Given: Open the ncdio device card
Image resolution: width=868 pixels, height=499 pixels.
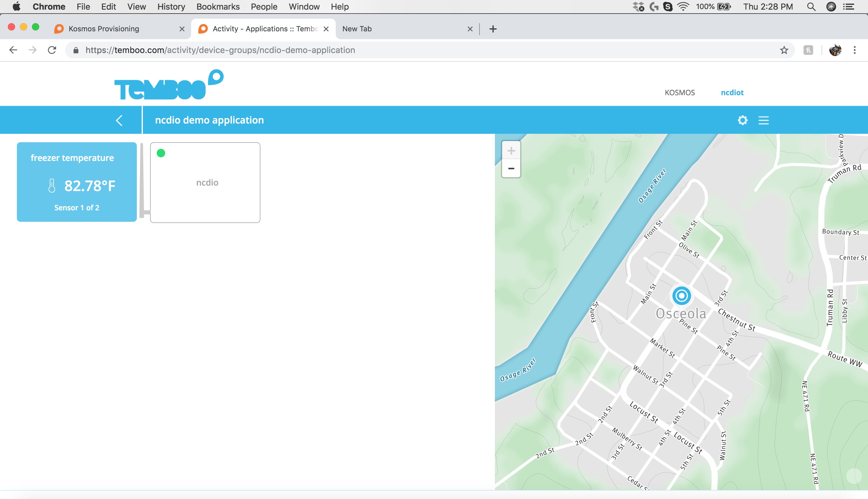Looking at the screenshot, I should (x=205, y=183).
